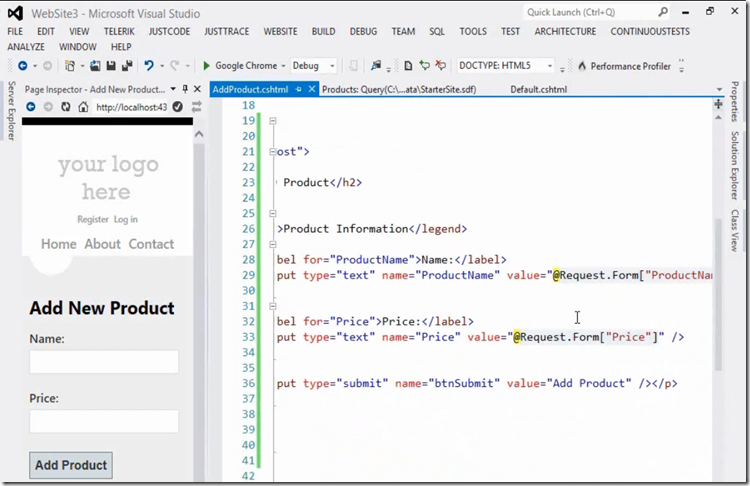Viewport: 750px width, 486px height.
Task: Close the Page Inspector panel
Action: pyautogui.click(x=197, y=89)
